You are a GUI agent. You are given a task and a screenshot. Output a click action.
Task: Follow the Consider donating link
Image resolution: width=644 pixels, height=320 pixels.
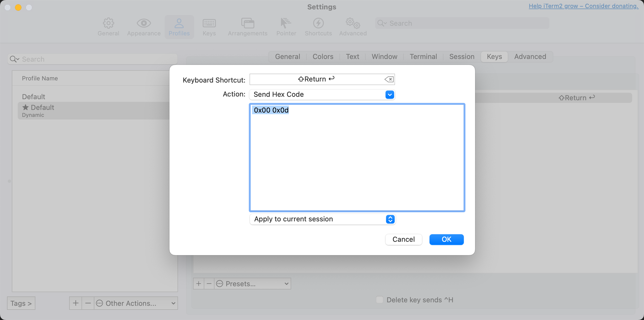pos(583,6)
